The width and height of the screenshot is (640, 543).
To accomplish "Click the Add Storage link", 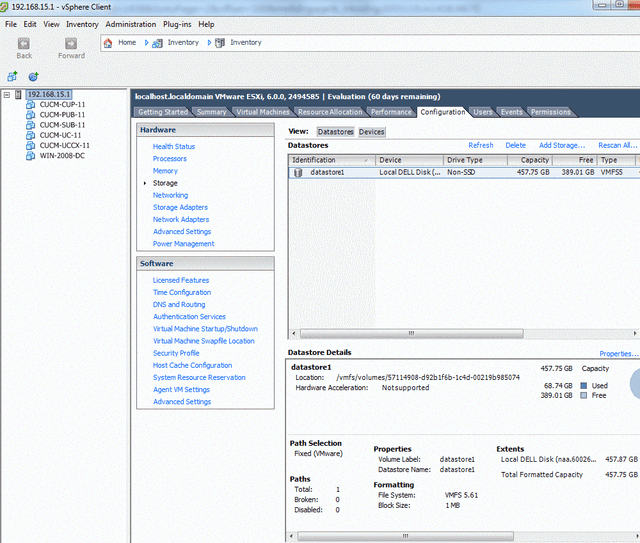I will point(561,146).
